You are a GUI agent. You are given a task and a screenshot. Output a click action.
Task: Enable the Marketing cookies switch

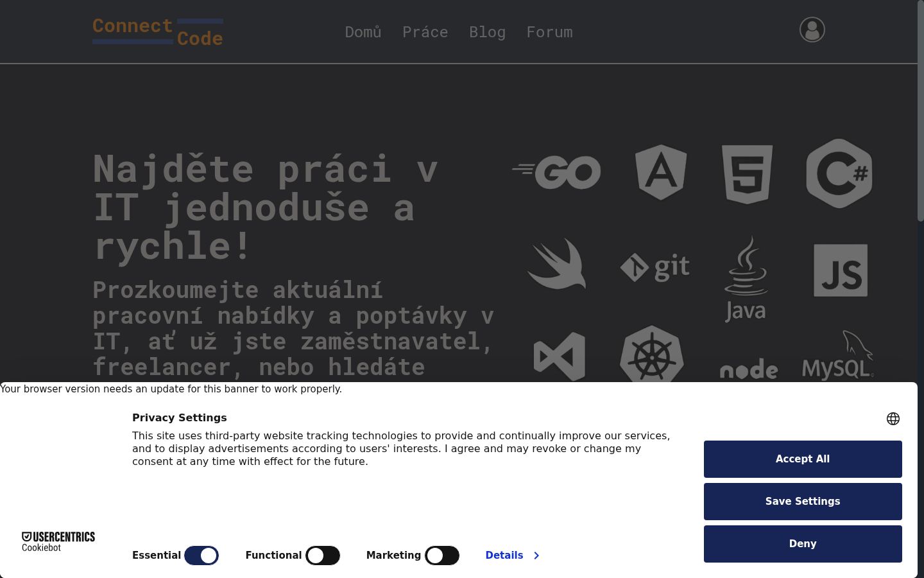point(442,556)
